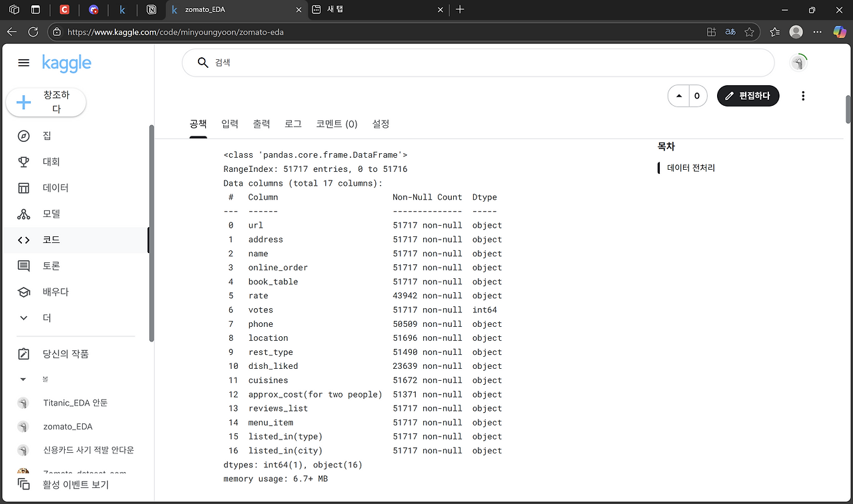This screenshot has width=853, height=504.
Task: Click the translate page icon
Action: [730, 32]
